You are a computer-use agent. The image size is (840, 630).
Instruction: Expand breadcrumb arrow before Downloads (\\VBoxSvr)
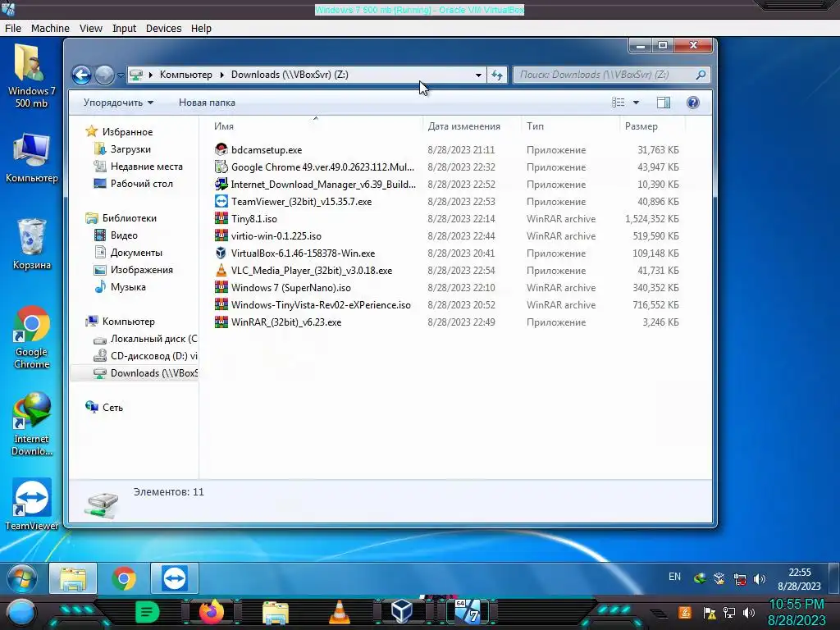click(x=221, y=75)
